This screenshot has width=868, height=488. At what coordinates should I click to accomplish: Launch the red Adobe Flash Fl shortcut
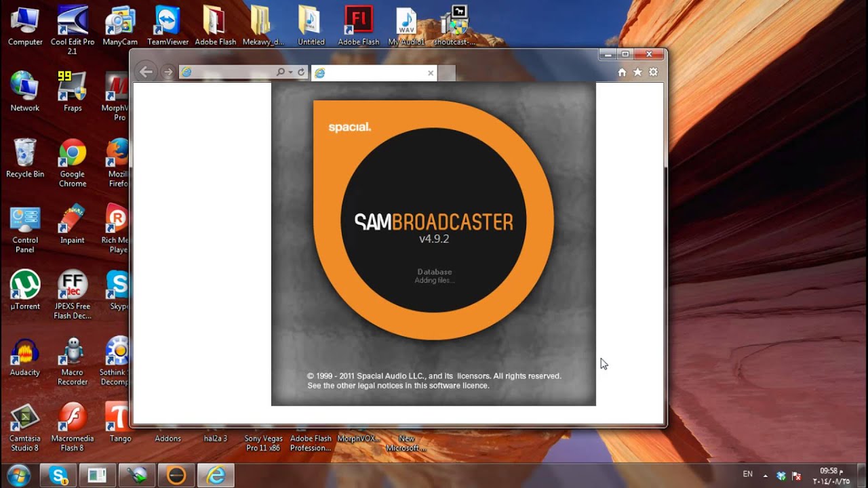click(359, 26)
